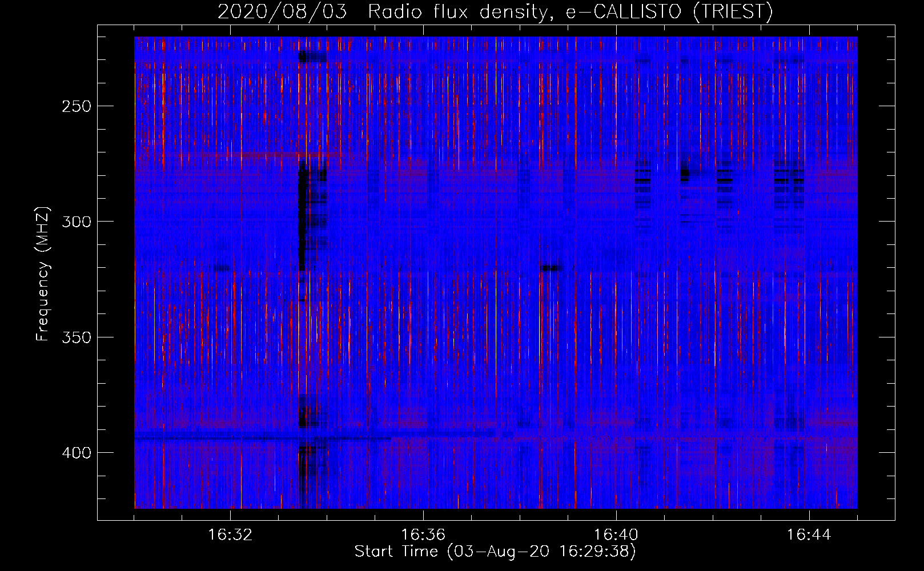Select the Frequency (MHZ) axis label
Screen dimensions: 924x571
click(43, 274)
